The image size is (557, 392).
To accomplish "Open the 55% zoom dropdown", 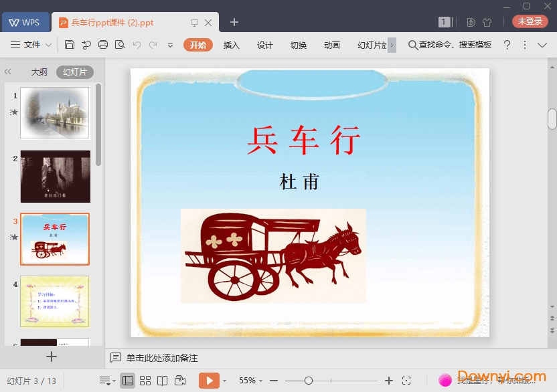I will (x=250, y=381).
